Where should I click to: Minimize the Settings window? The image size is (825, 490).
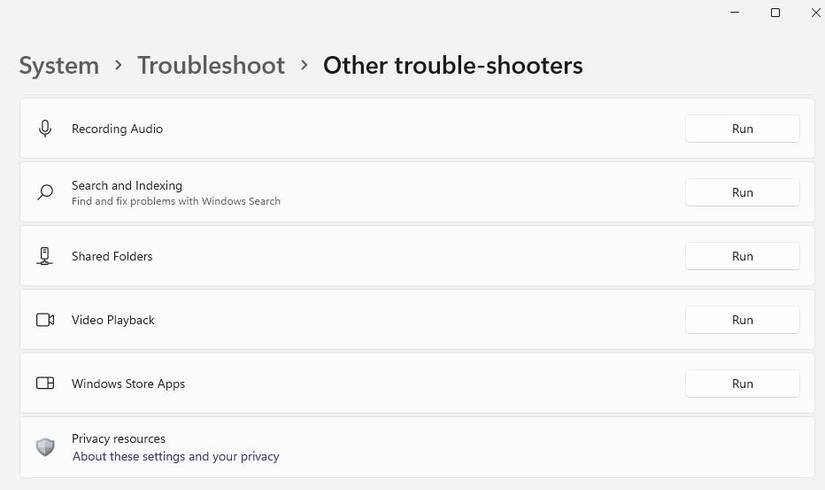pos(735,13)
